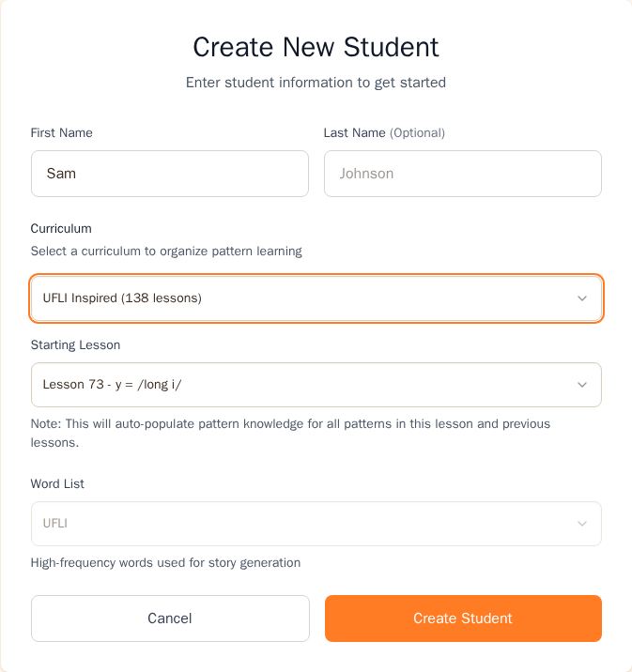
Task: Open the UFLI word list combo box
Action: point(316,524)
